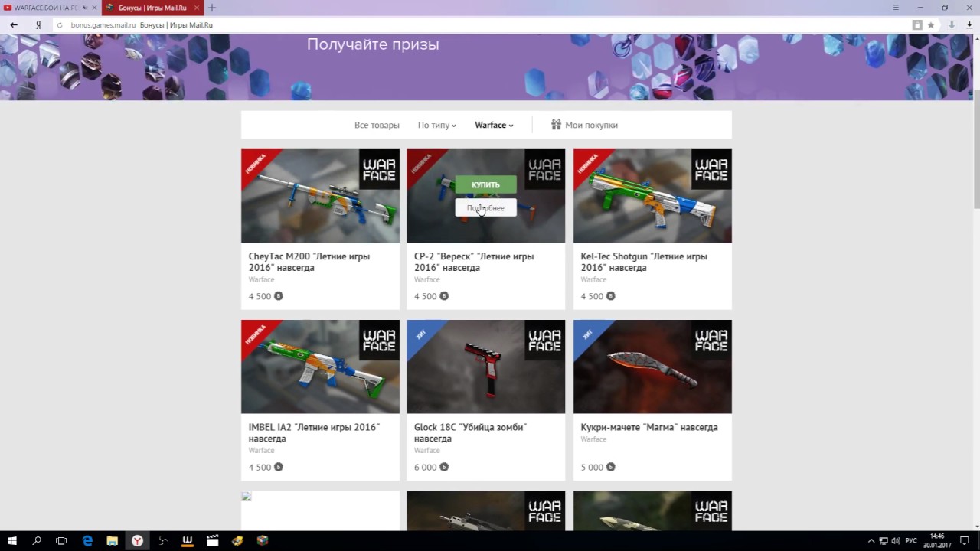The width and height of the screenshot is (980, 551).
Task: Click the Кукри-мачете Магма knife image
Action: [652, 367]
